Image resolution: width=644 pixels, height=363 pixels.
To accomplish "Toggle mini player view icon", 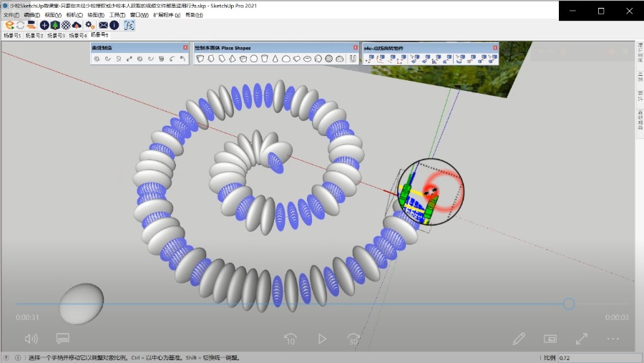I will click(550, 339).
